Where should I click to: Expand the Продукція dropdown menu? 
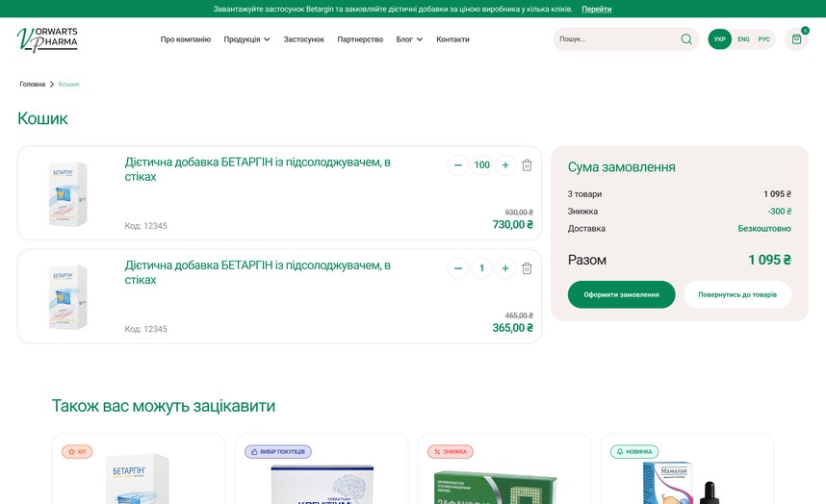[246, 39]
